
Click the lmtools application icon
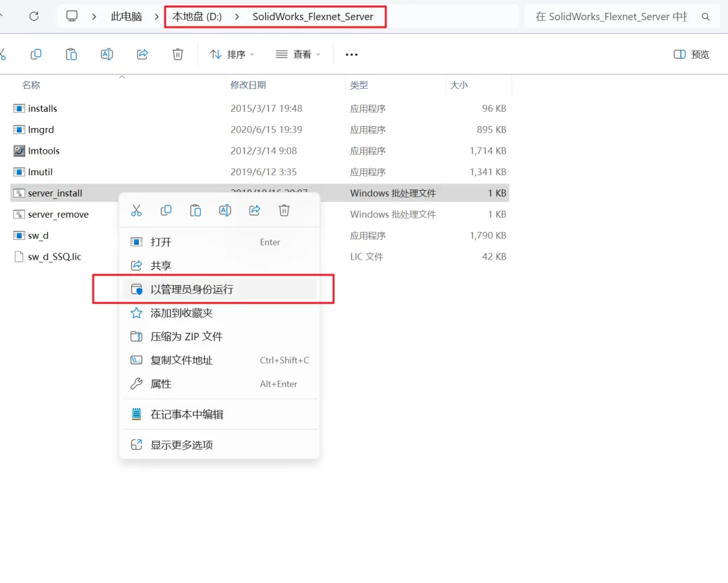pyautogui.click(x=19, y=151)
